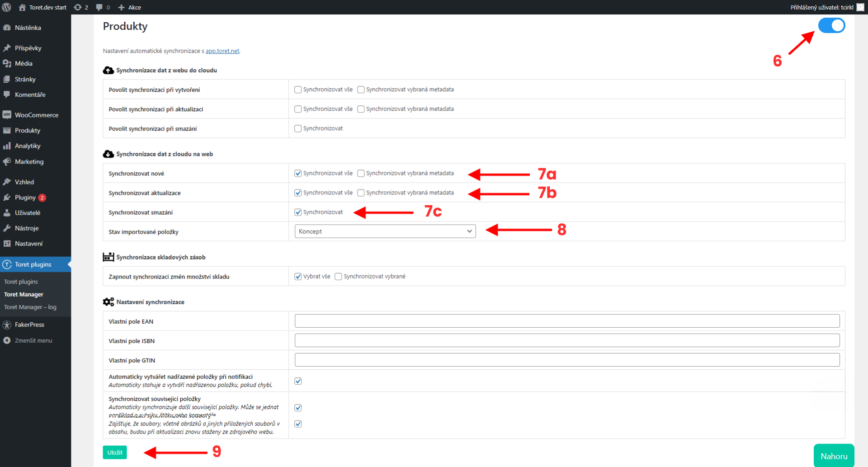The width and height of the screenshot is (868, 467).
Task: Click the Příspěvky pin icon
Action: click(7, 48)
